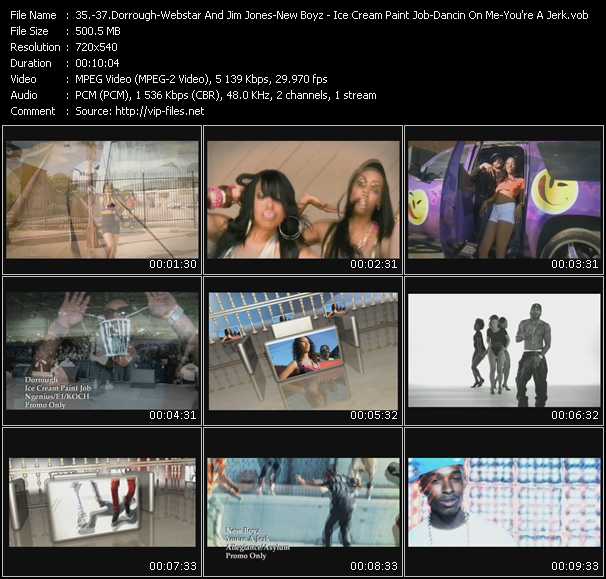606x579 pixels.
Task: Click the timestamp 00:08:33
Action: (x=374, y=566)
